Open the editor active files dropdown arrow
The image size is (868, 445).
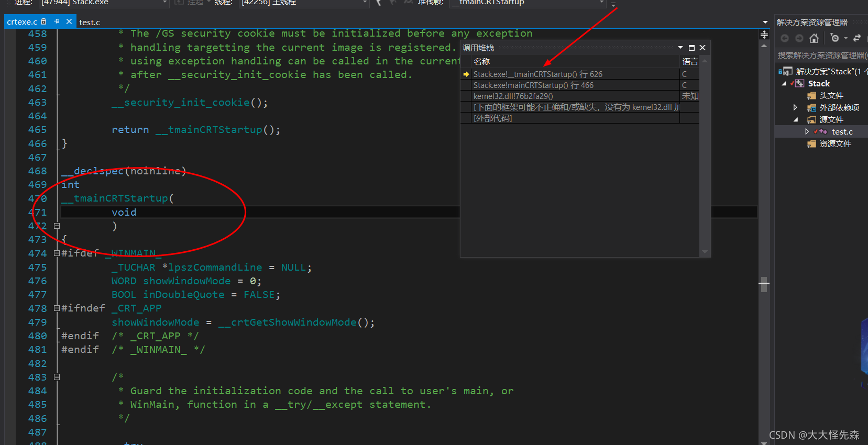point(765,22)
